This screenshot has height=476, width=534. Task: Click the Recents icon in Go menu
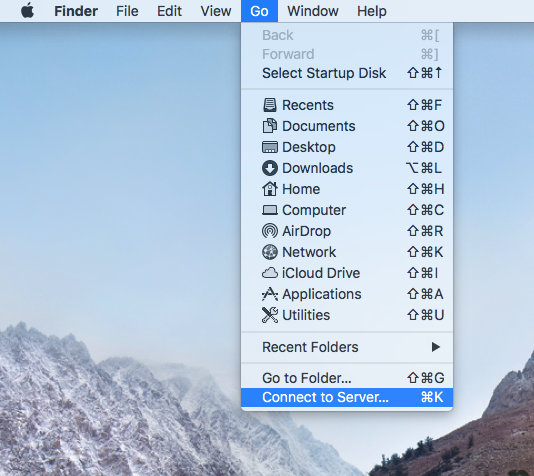270,105
